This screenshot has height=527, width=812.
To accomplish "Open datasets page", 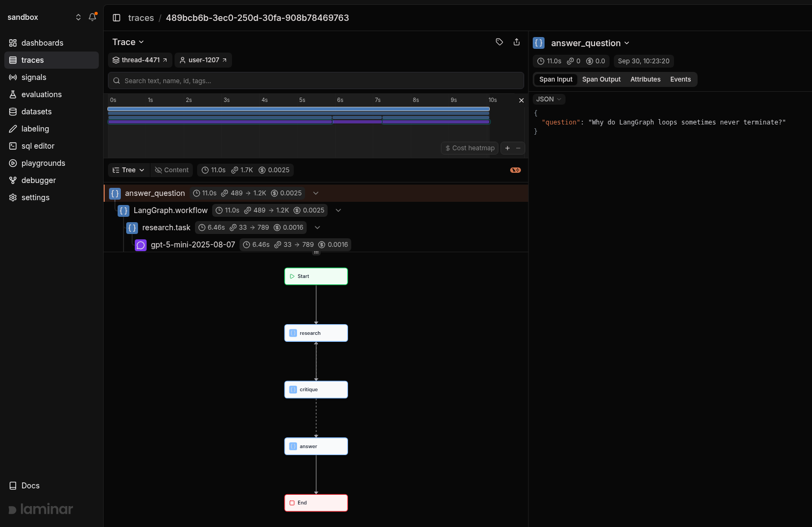I will (52, 112).
